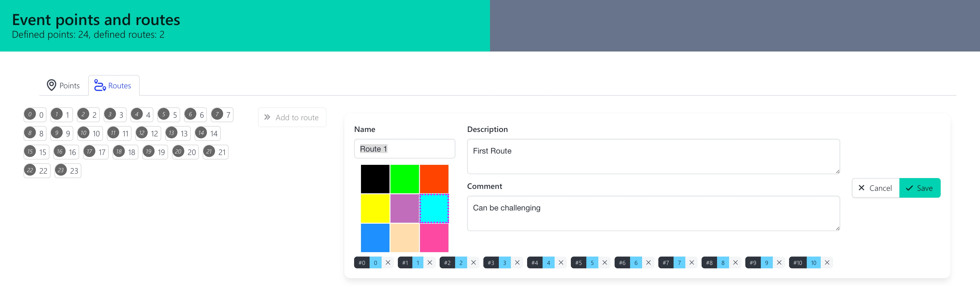The width and height of the screenshot is (980, 286).
Task: Toggle point 18 chip selection
Action: (125, 152)
